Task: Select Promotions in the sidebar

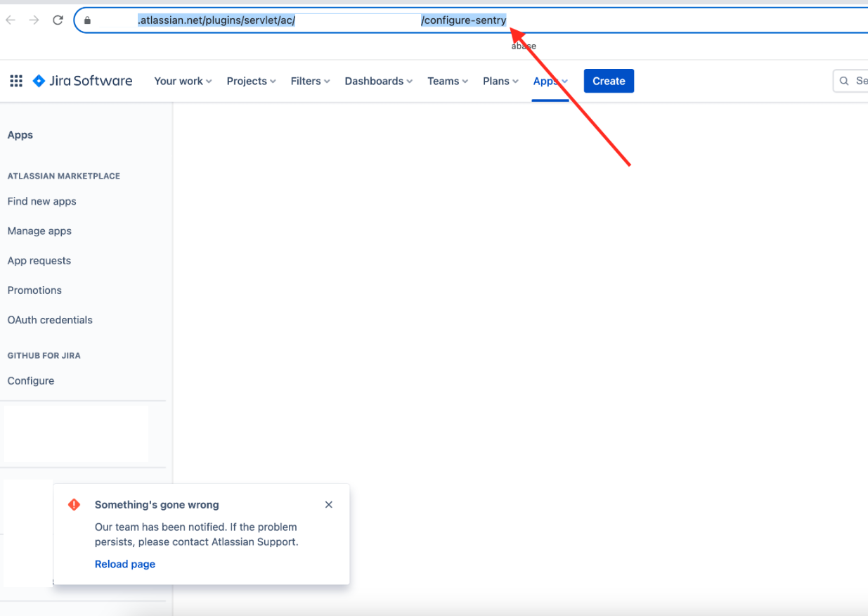Action: [34, 290]
